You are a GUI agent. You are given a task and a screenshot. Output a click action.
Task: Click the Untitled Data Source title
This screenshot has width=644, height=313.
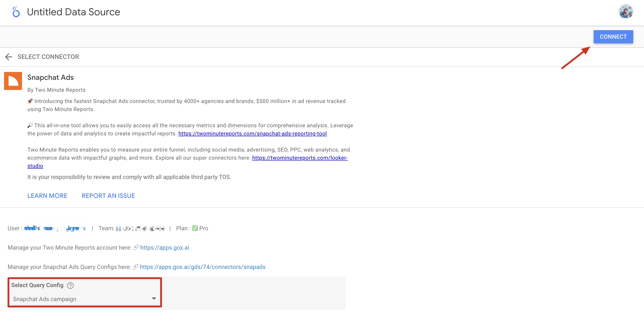point(73,12)
